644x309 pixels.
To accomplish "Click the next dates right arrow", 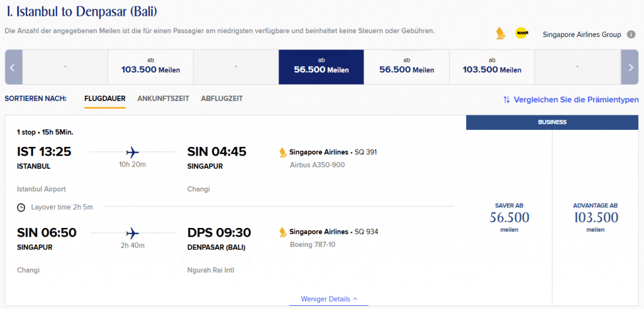I will click(x=630, y=67).
